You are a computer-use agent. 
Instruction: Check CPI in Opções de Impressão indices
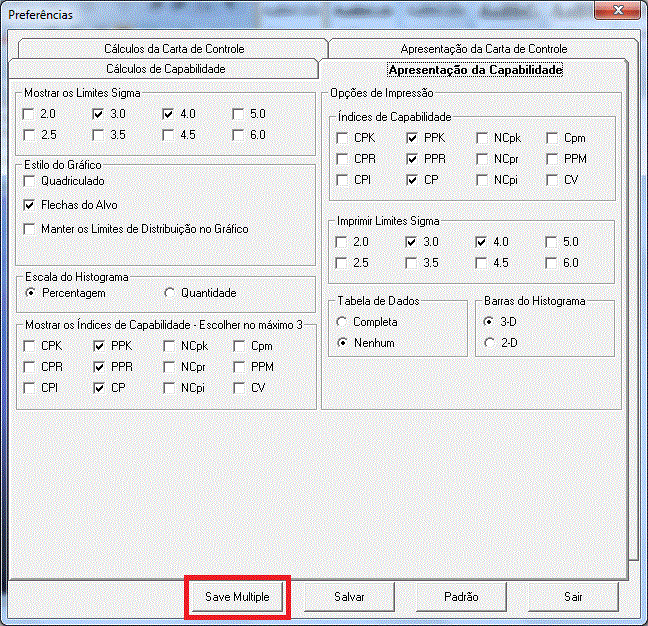point(342,180)
